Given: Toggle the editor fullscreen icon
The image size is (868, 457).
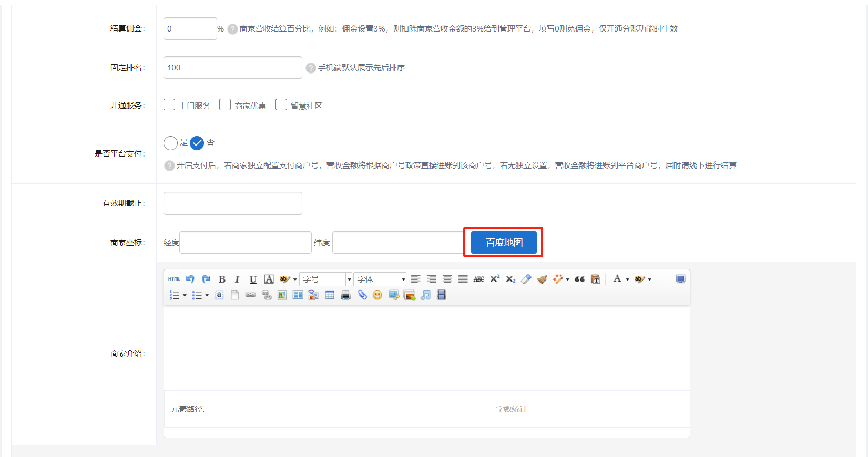Looking at the screenshot, I should 680,279.
